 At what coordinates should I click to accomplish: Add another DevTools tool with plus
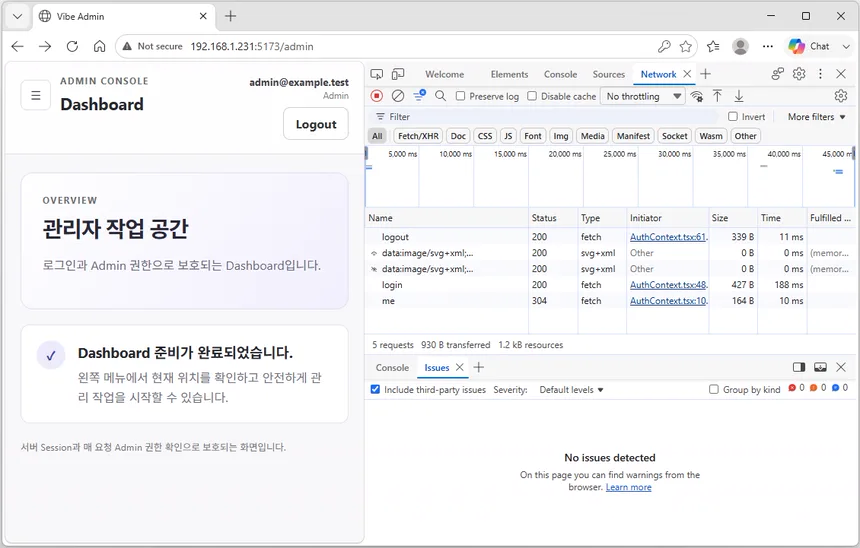click(706, 74)
